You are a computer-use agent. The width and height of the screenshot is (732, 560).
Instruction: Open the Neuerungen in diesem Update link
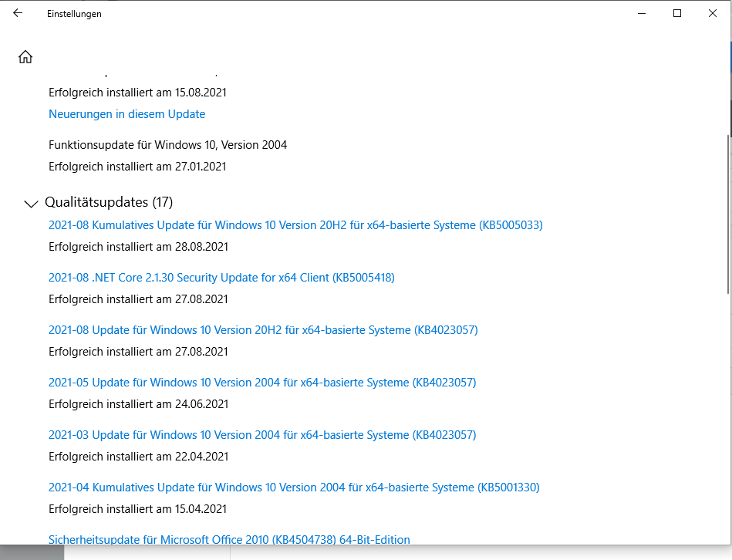point(127,114)
